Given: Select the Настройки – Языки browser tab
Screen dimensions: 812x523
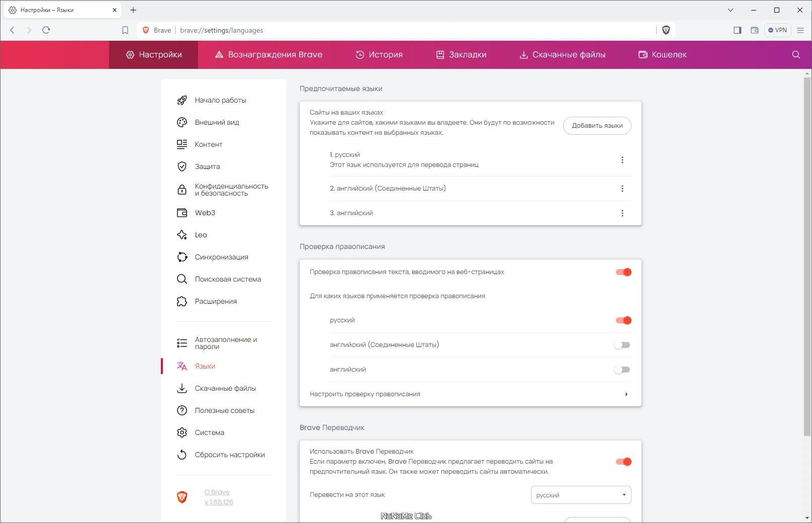Looking at the screenshot, I should (63, 10).
